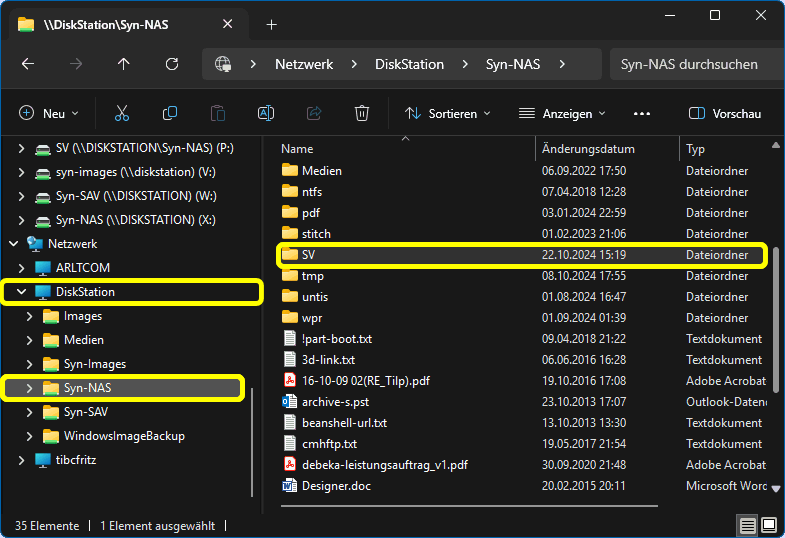Switch to details view in status bar
The height and width of the screenshot is (538, 785).
pyautogui.click(x=747, y=525)
